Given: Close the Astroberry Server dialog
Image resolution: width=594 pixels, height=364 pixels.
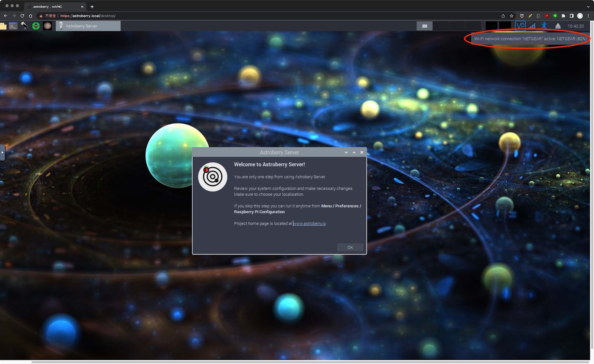Looking at the screenshot, I should (362, 153).
